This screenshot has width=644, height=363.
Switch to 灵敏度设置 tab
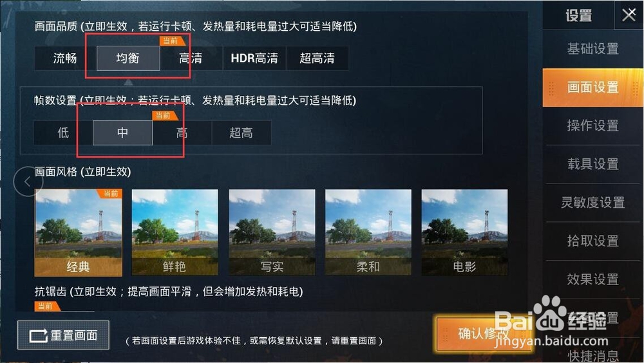click(x=592, y=203)
